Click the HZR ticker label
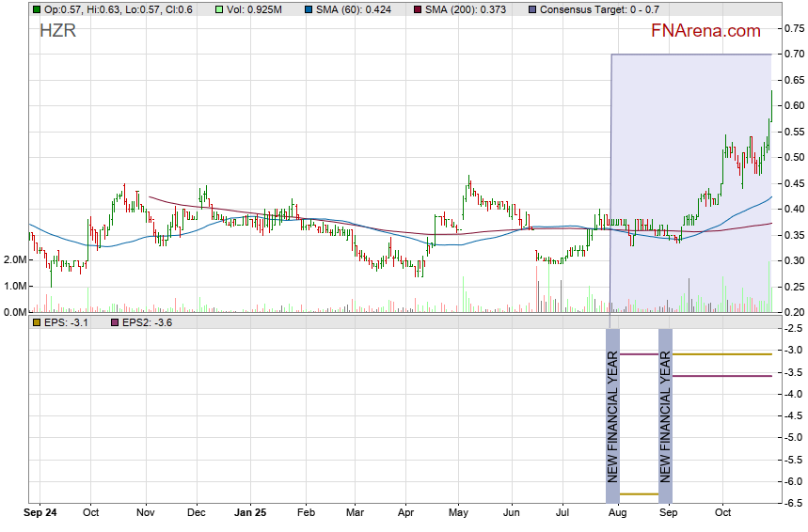Viewport: 808px width, 532px height. tap(57, 31)
